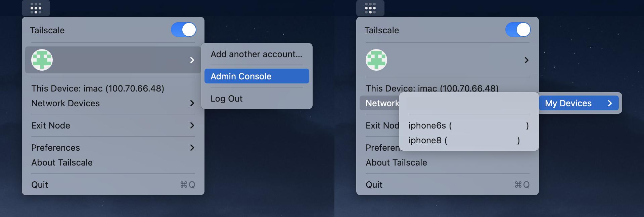Click Quit in the menu with Admin Console open

pyautogui.click(x=40, y=185)
